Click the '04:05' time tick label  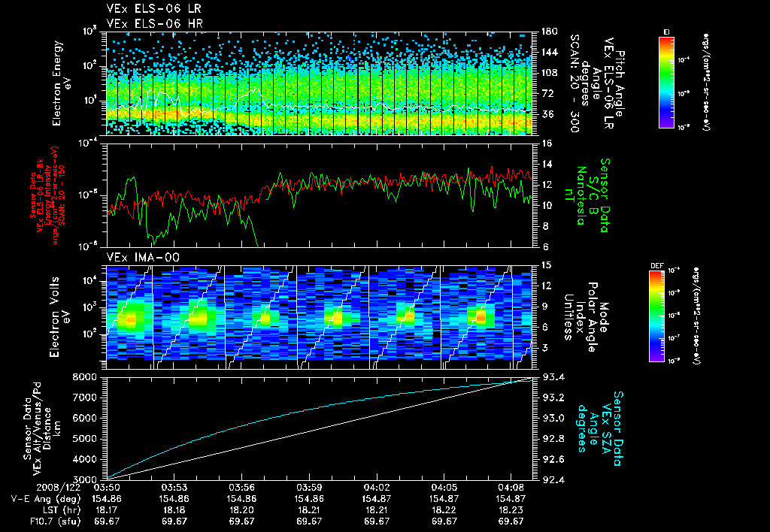pyautogui.click(x=444, y=488)
